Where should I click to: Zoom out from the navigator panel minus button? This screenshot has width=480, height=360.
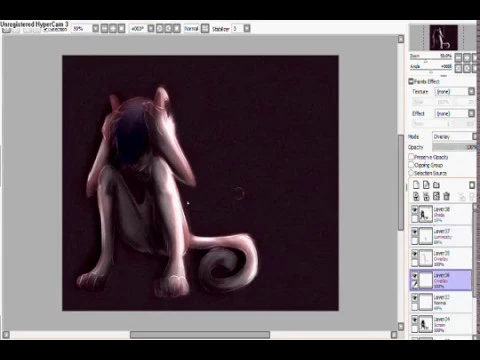[x=459, y=58]
